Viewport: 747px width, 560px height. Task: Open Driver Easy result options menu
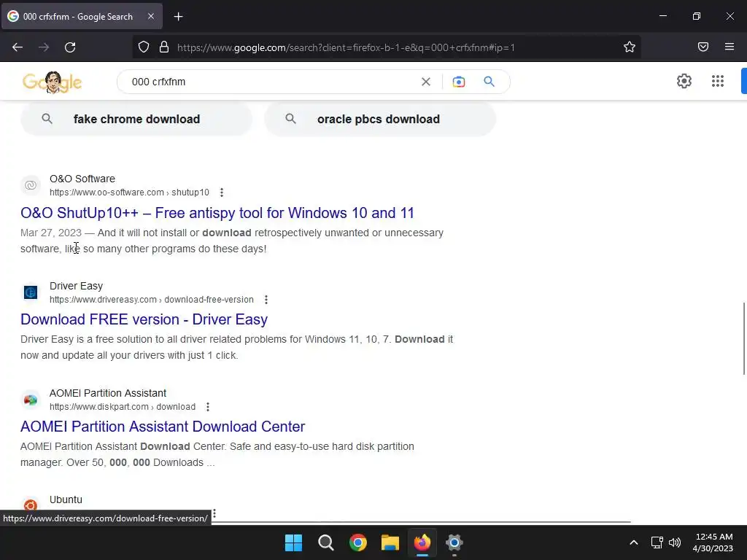(266, 300)
